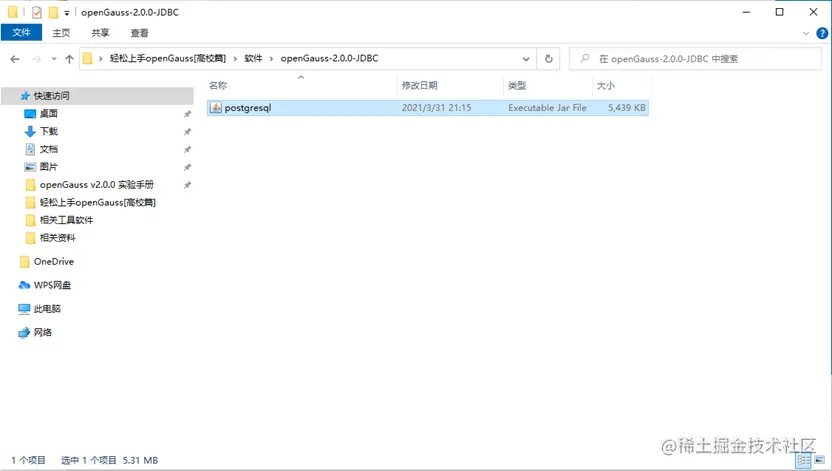
Task: Click the search box for openGauss-2.0.0-JDBC
Action: coord(695,59)
